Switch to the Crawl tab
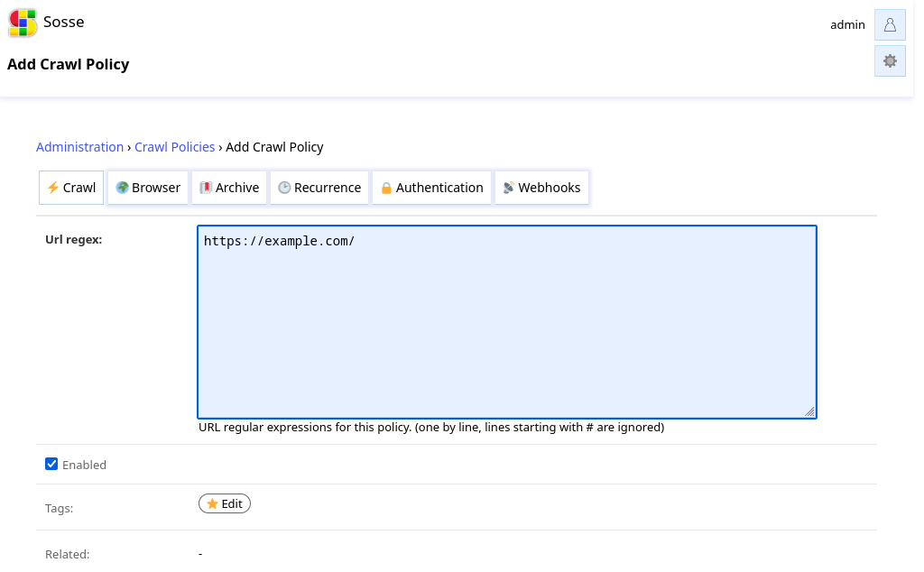This screenshot has height=572, width=924. click(x=71, y=188)
